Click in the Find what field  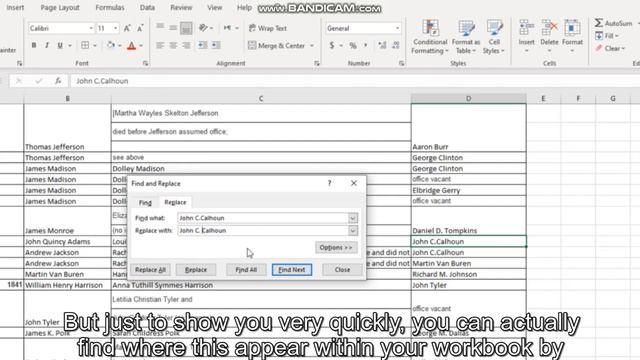[x=263, y=218]
